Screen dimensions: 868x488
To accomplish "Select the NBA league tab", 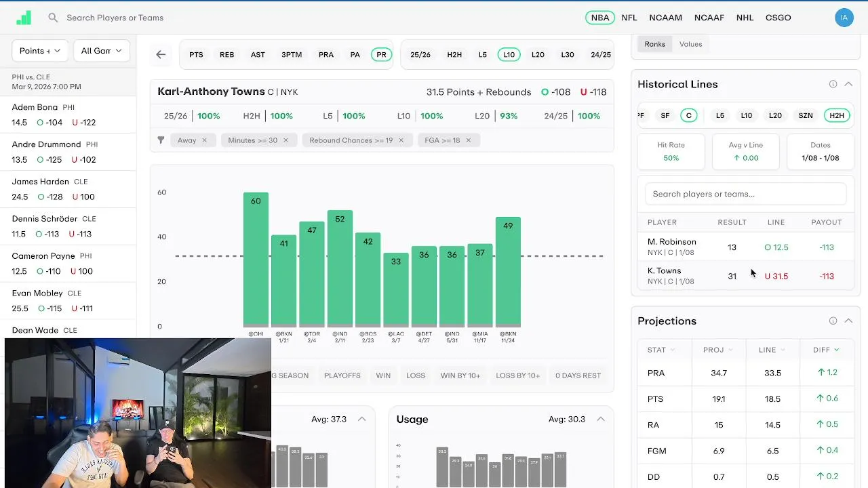I will point(600,18).
